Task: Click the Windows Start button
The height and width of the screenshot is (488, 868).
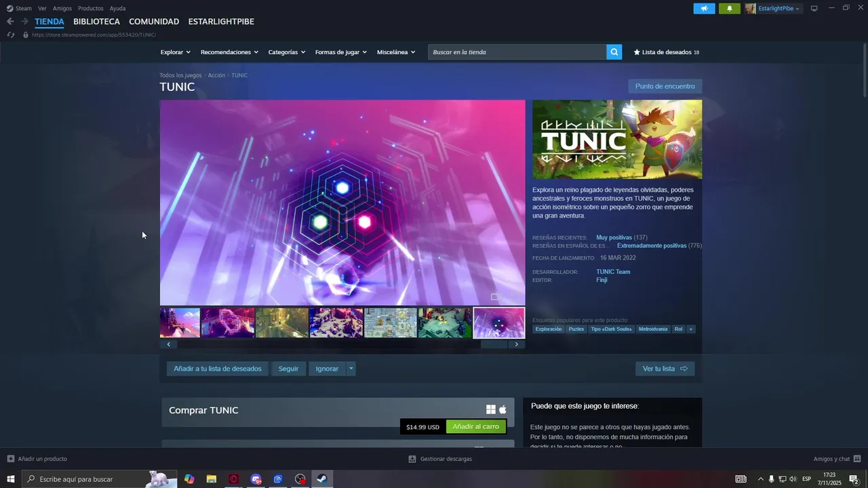Action: pos(11,479)
